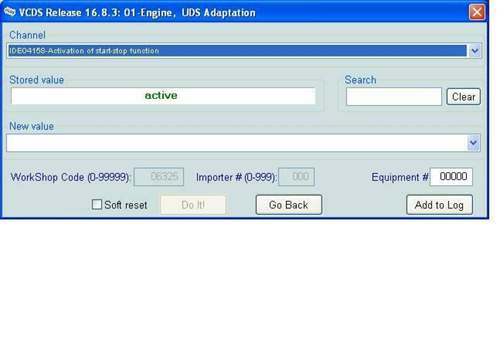Close the UDS Adaptation window
500x360 pixels.
pyautogui.click(x=477, y=12)
